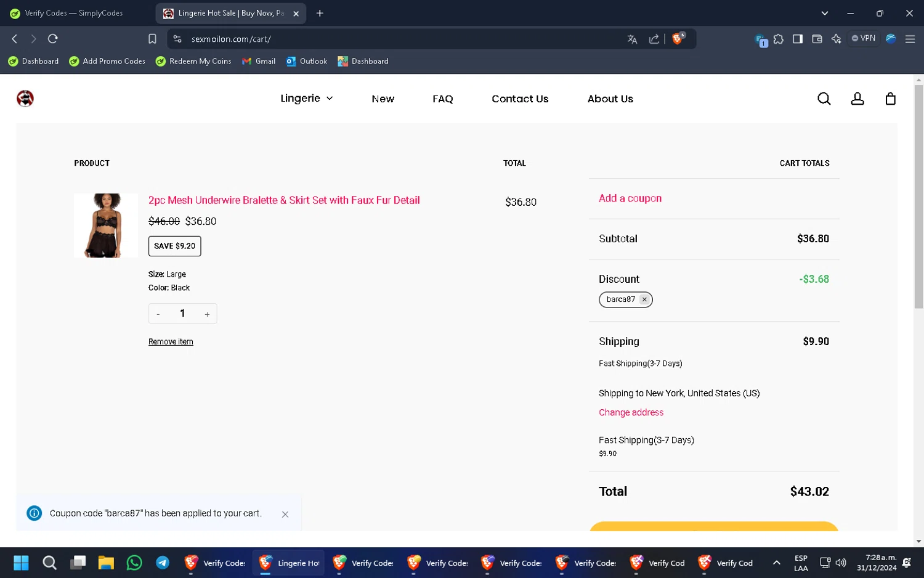Open Telegram from taskbar
Viewport: 924px width, 578px height.
pyautogui.click(x=163, y=563)
